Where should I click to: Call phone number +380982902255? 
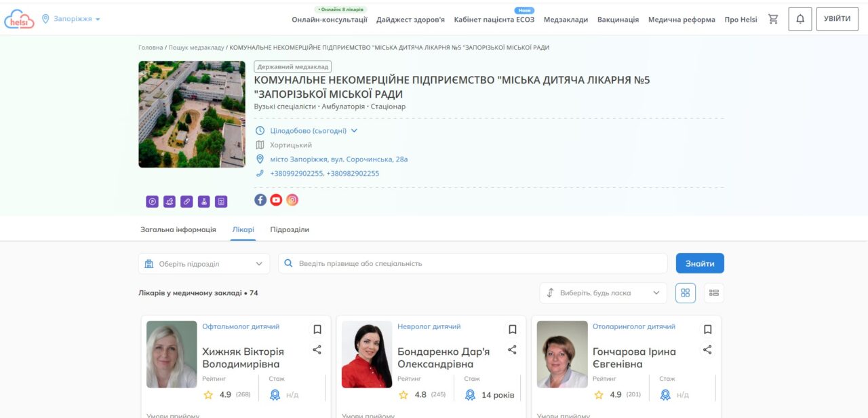[x=353, y=174]
